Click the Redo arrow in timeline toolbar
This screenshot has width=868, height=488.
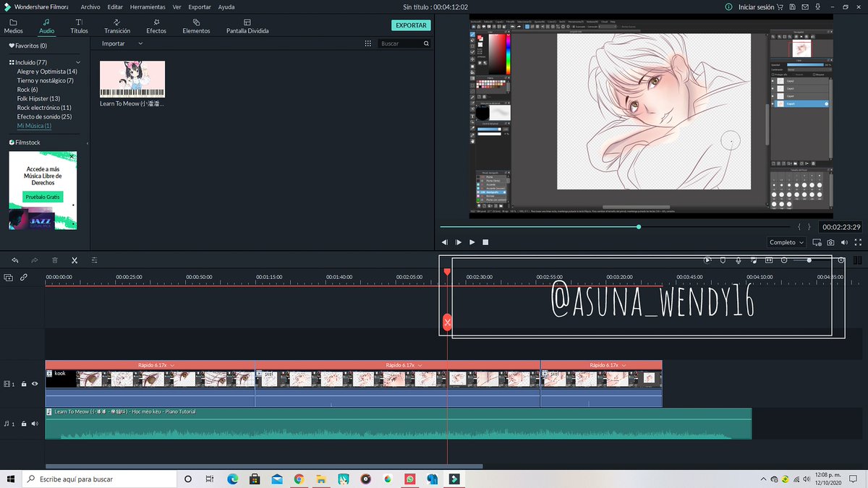pos(34,260)
